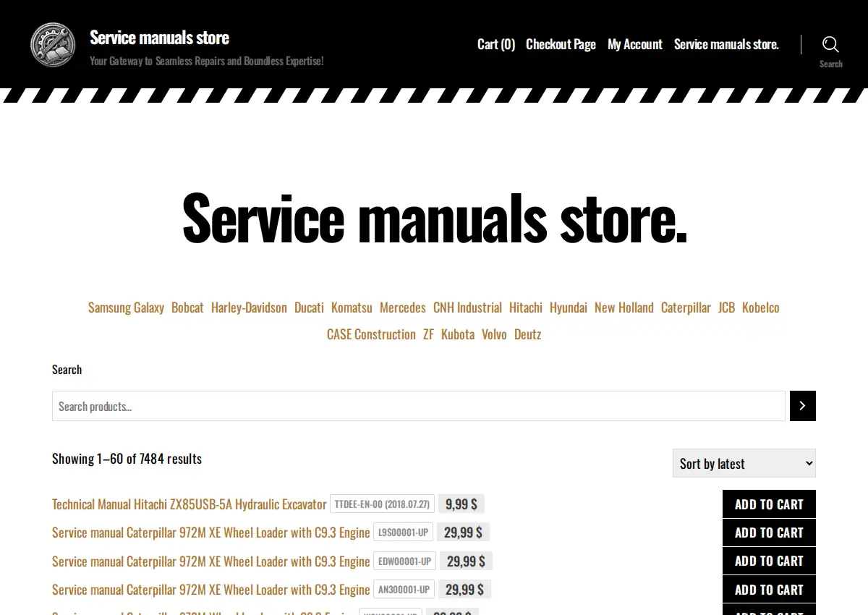Screen dimensions: 868x615
Task: Open Caterpillar 972M XE manual AN300001-UP
Action: 211,590
